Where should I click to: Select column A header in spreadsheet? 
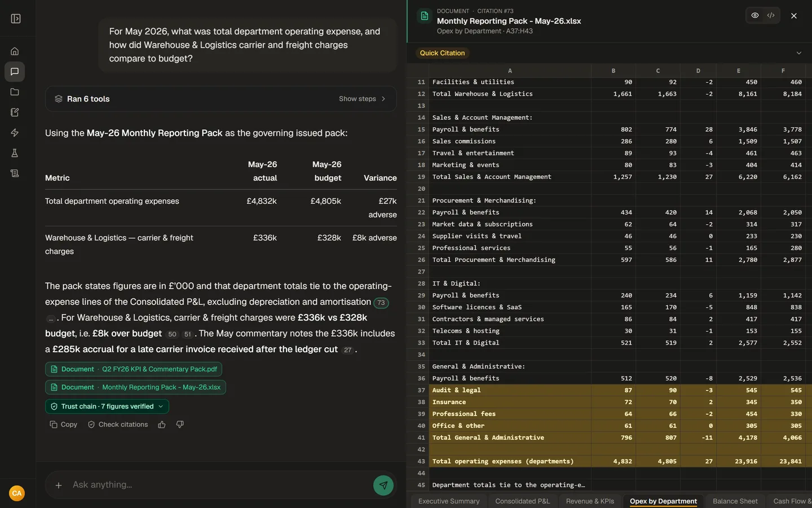510,71
